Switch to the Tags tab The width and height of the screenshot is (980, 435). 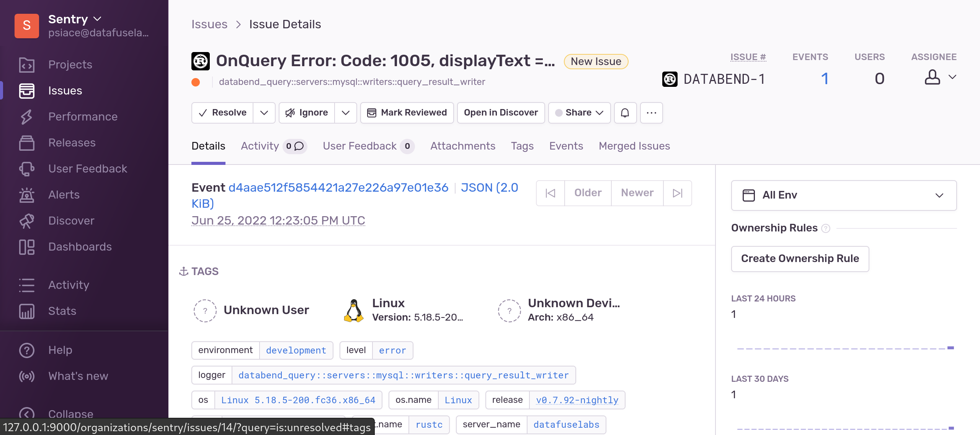tap(522, 146)
